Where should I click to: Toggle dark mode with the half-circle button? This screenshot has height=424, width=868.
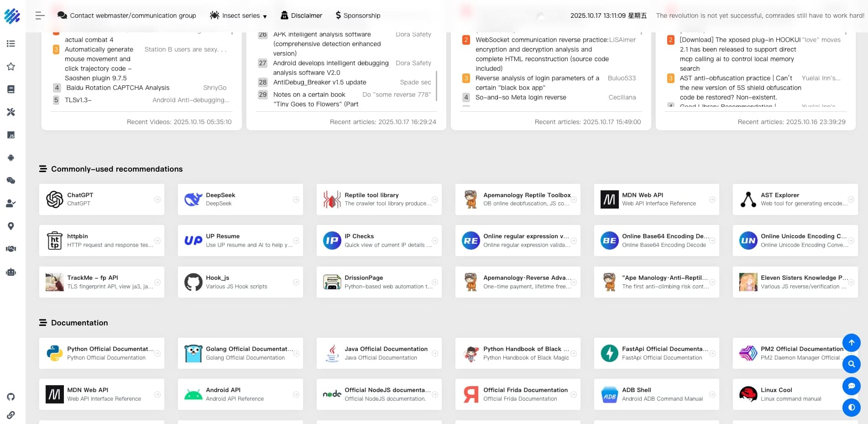851,408
